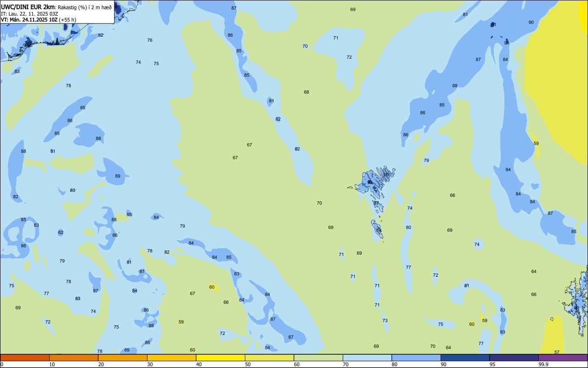Select the map humidity value 68
The height and width of the screenshot is (368, 588).
coord(306,92)
